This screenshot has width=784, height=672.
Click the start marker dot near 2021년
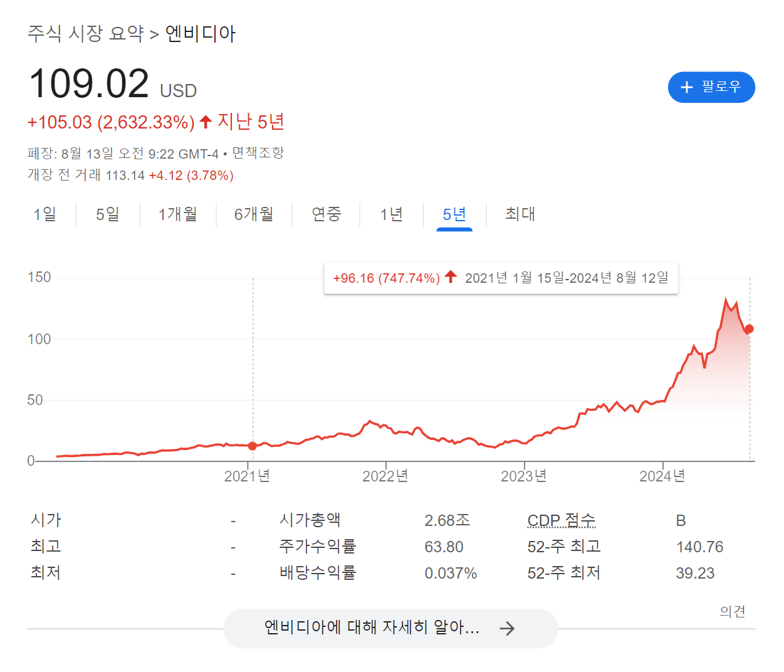pos(253,446)
